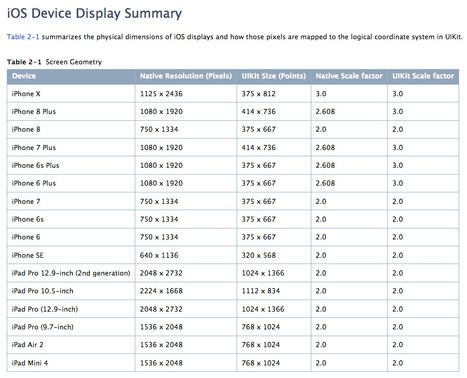Select the iPhone 6 device cell
This screenshot has height=378, width=467.
[71, 237]
